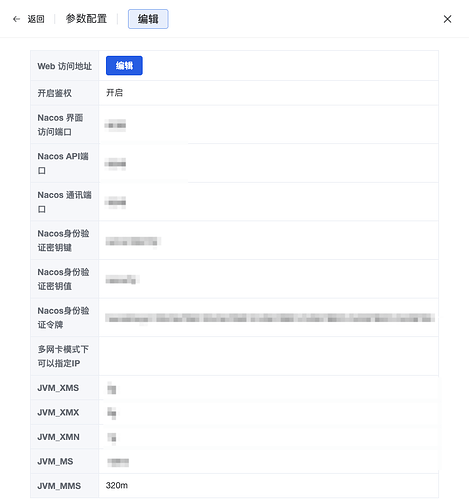Select the Nacos API端口 value
Viewport: 469px width, 500px height.
click(115, 164)
